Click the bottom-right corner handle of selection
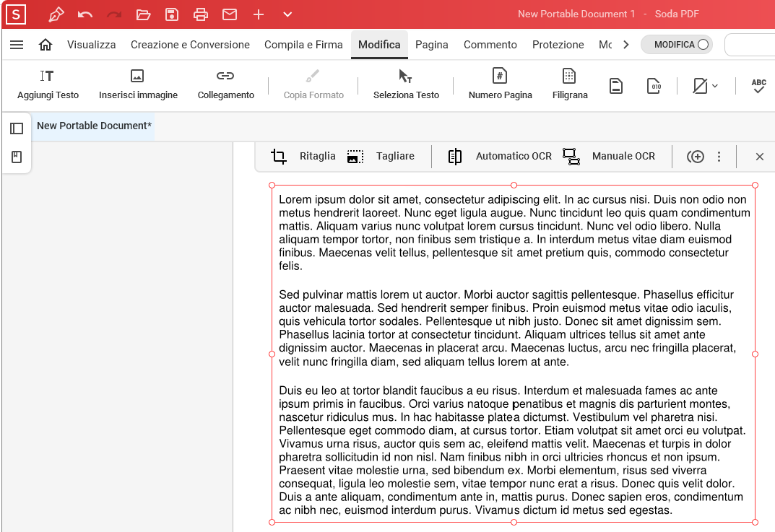The image size is (775, 532). click(x=755, y=522)
